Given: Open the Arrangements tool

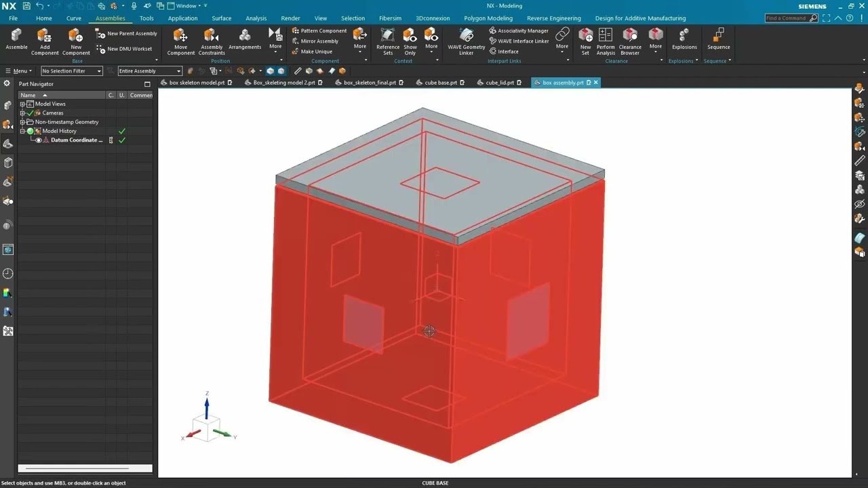Looking at the screenshot, I should [x=245, y=39].
